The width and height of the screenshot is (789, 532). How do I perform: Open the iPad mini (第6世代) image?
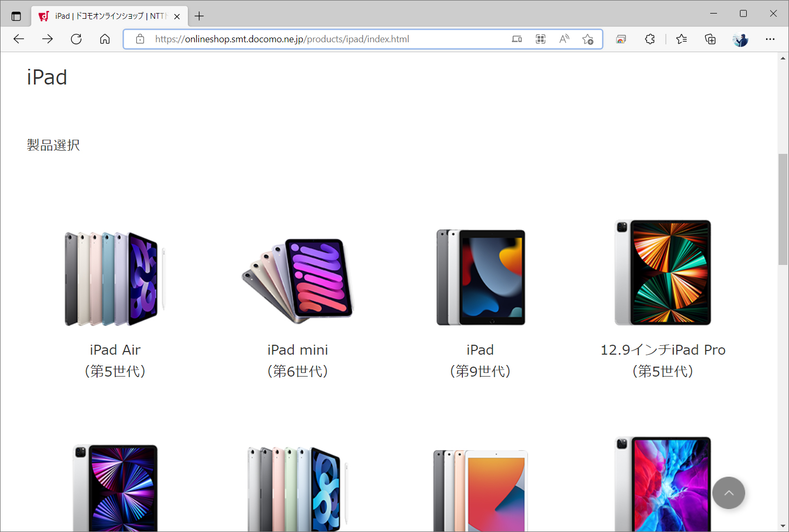coord(297,281)
